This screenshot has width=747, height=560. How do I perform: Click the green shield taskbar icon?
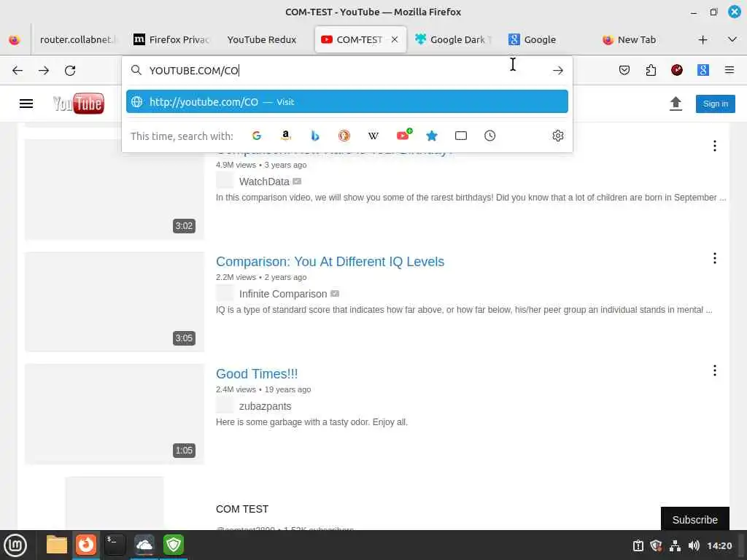[174, 545]
